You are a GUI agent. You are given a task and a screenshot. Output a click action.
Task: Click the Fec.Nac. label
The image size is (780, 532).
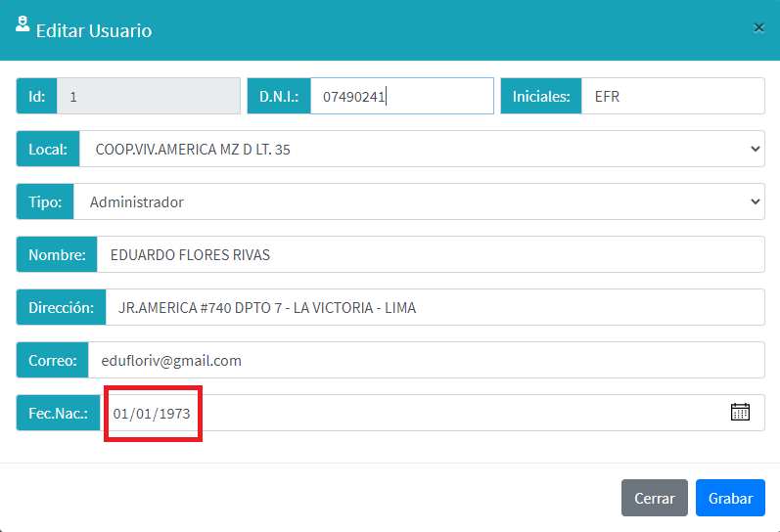[58, 414]
